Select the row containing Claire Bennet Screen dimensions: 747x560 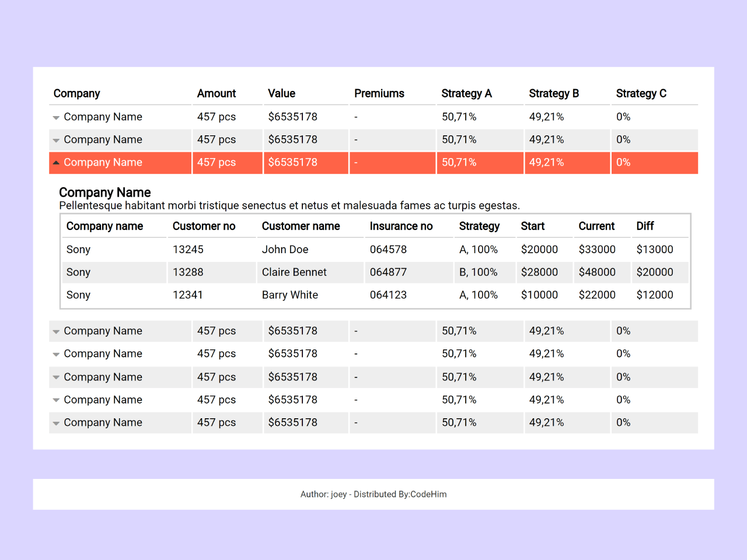click(x=294, y=272)
